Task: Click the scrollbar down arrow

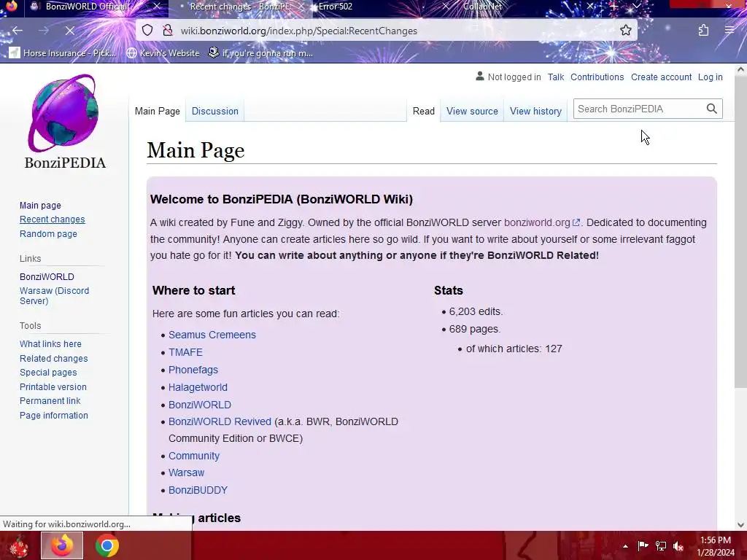Action: pyautogui.click(x=740, y=525)
